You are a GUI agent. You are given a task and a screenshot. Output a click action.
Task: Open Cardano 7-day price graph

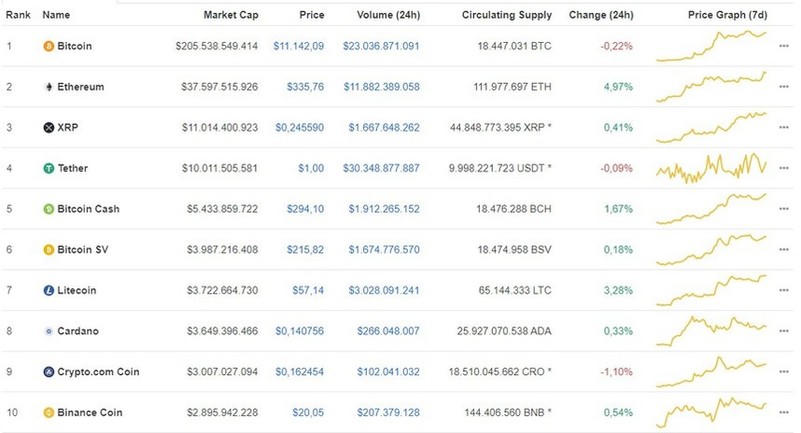coord(712,330)
